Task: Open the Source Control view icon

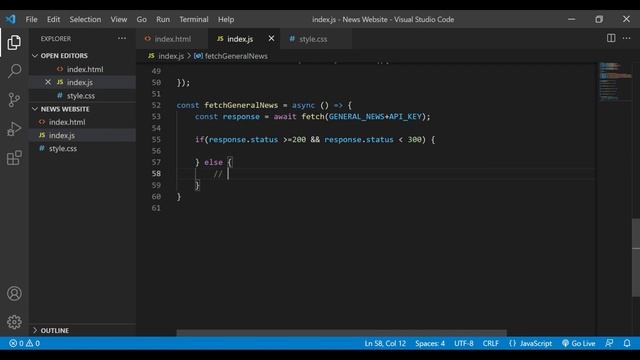Action: 14,100
